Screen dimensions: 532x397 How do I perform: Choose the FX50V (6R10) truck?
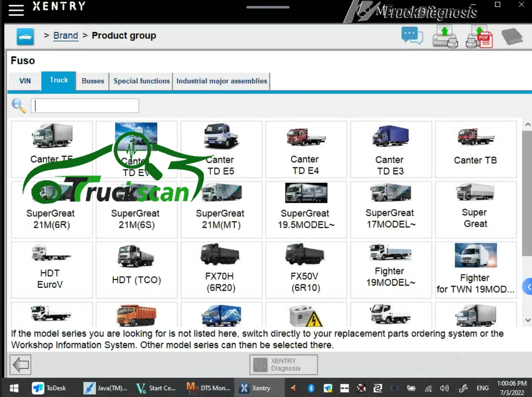pyautogui.click(x=306, y=270)
